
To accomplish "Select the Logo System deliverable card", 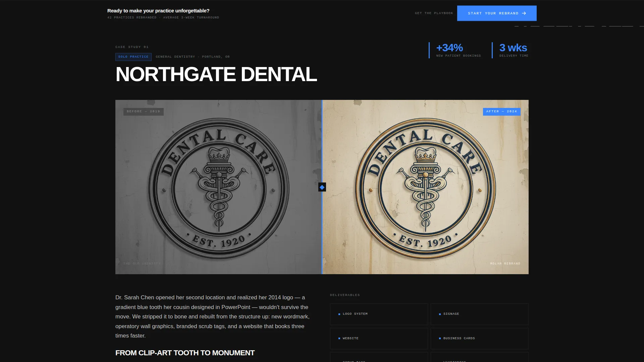I will (379, 314).
